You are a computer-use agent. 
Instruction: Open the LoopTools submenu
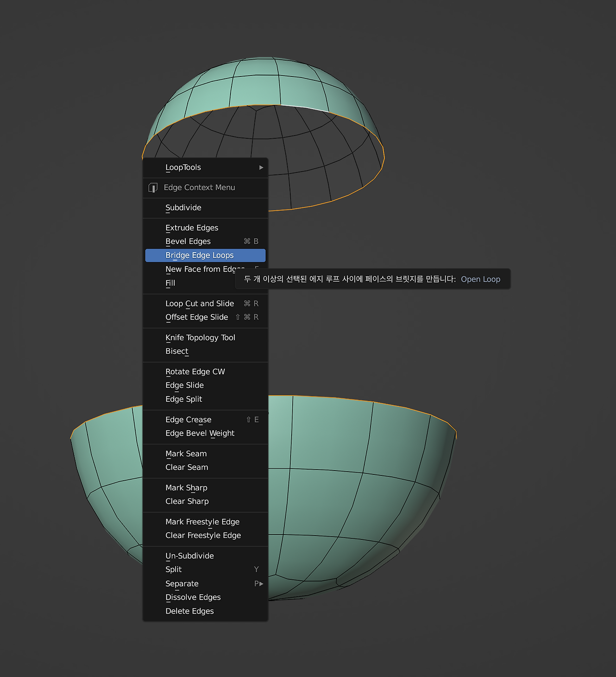[205, 167]
